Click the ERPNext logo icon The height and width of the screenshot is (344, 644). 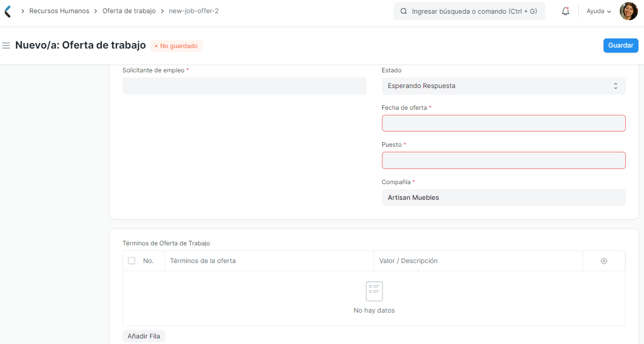click(x=7, y=11)
